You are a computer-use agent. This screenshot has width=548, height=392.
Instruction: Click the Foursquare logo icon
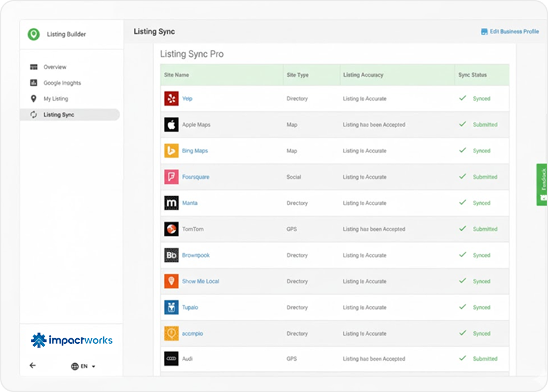coord(171,177)
